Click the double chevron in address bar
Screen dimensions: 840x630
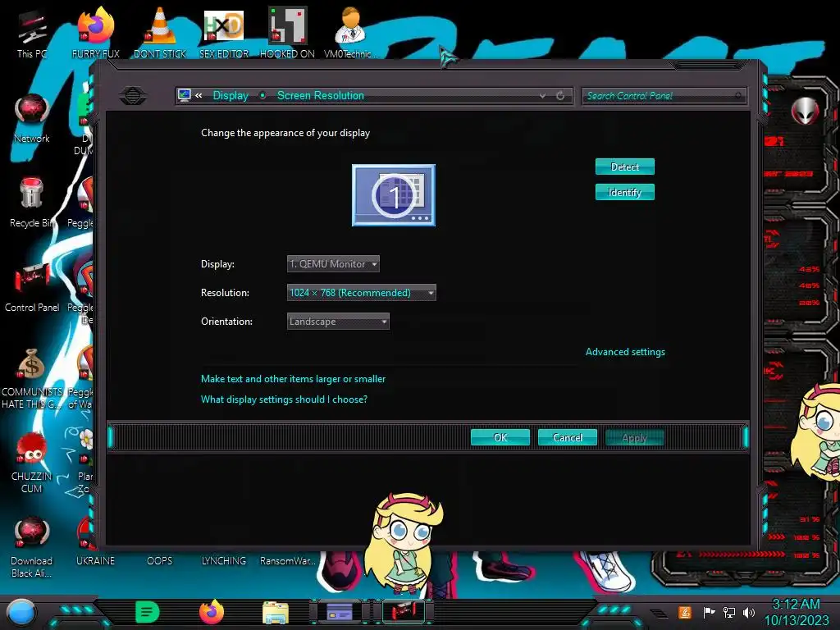pos(199,95)
